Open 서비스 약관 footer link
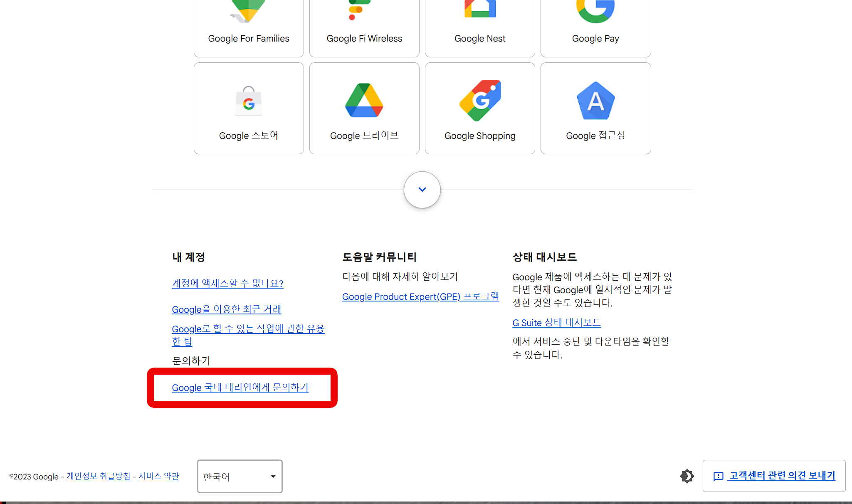 click(158, 476)
